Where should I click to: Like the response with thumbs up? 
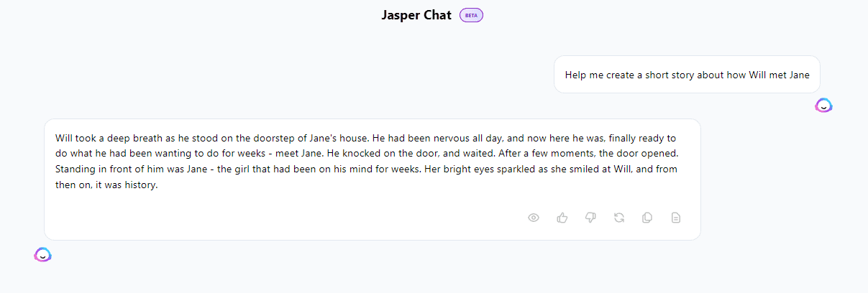point(562,218)
